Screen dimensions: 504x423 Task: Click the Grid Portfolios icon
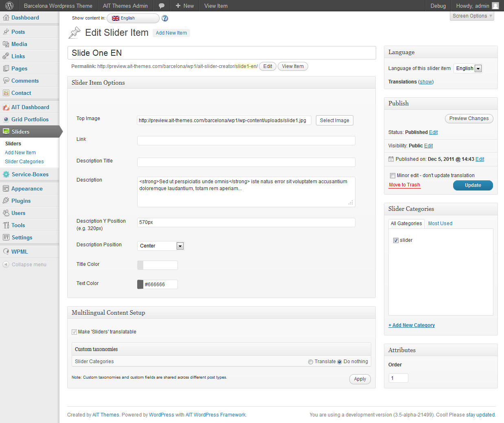point(6,119)
